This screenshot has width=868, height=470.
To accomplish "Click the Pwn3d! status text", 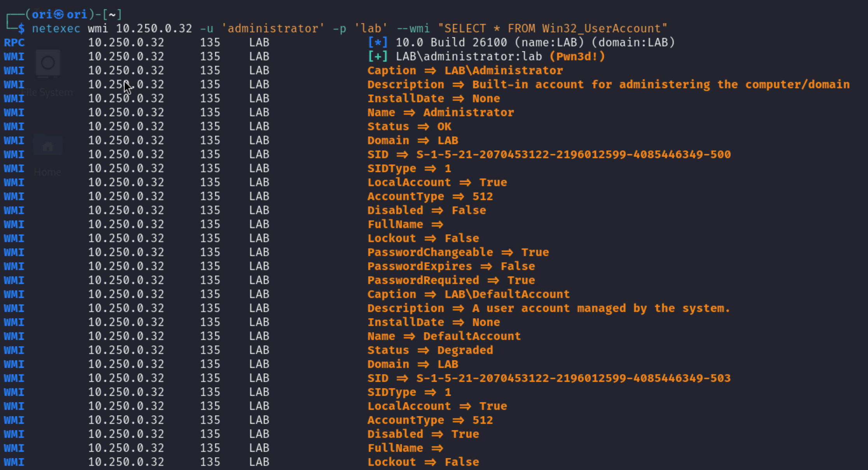I will click(577, 56).
